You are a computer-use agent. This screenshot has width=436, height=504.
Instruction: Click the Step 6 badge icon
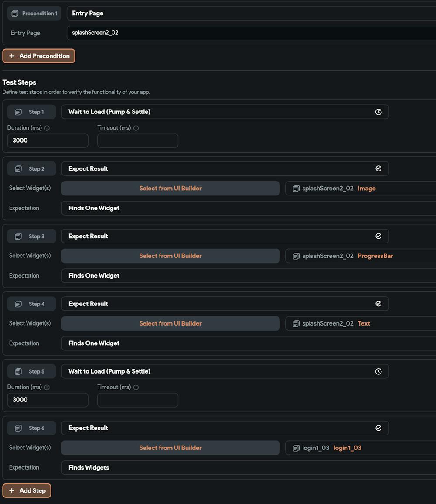18,428
